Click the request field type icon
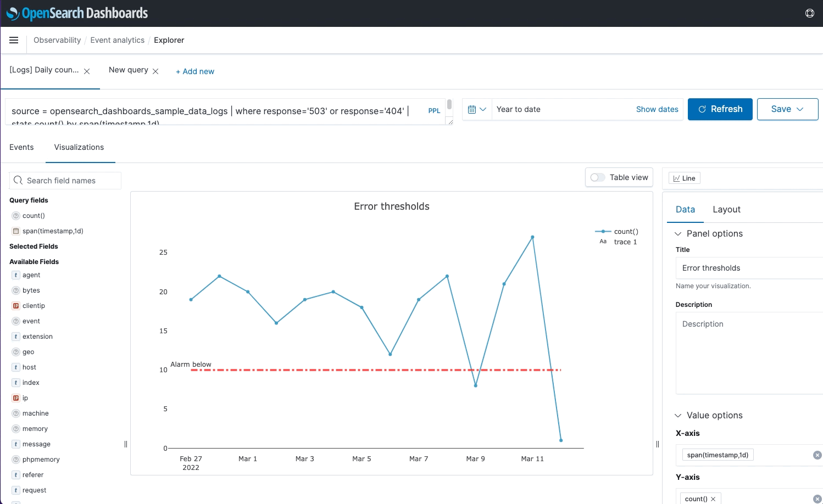This screenshot has height=504, width=823. [x=16, y=490]
